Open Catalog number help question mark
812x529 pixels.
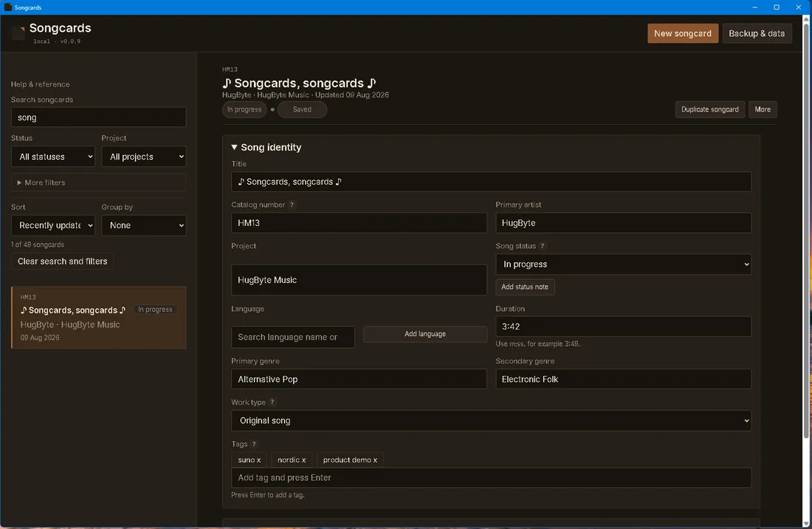tap(292, 205)
